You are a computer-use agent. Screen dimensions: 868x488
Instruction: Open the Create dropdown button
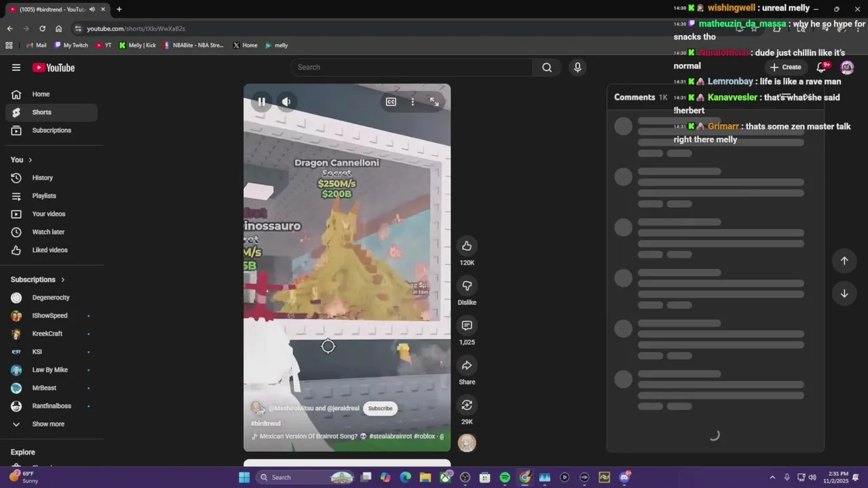[785, 67]
